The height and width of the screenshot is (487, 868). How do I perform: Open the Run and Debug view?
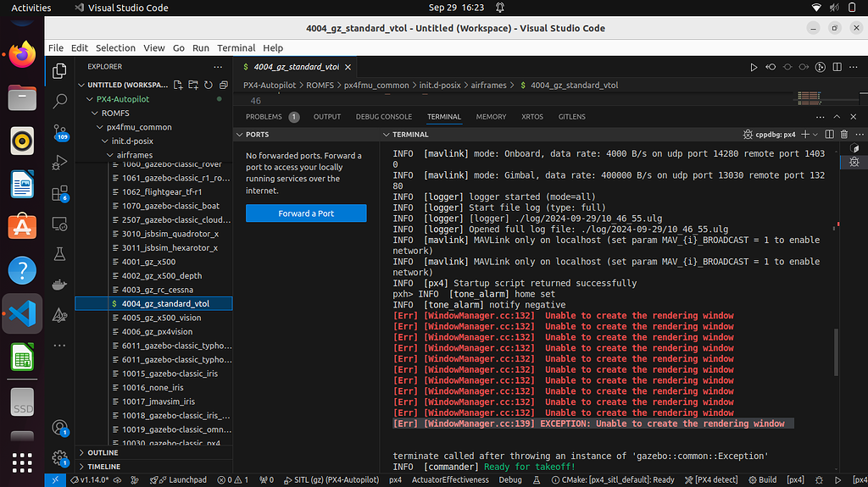pyautogui.click(x=59, y=163)
